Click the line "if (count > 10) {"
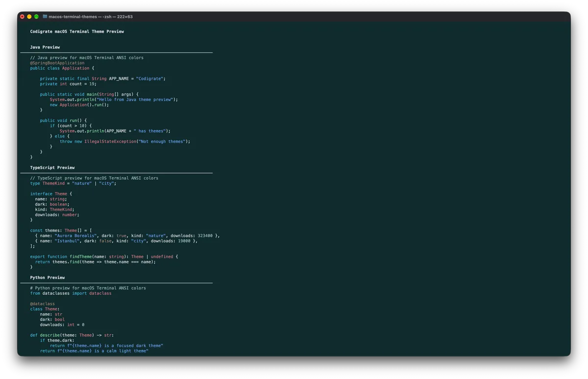This screenshot has width=588, height=379. pos(71,125)
